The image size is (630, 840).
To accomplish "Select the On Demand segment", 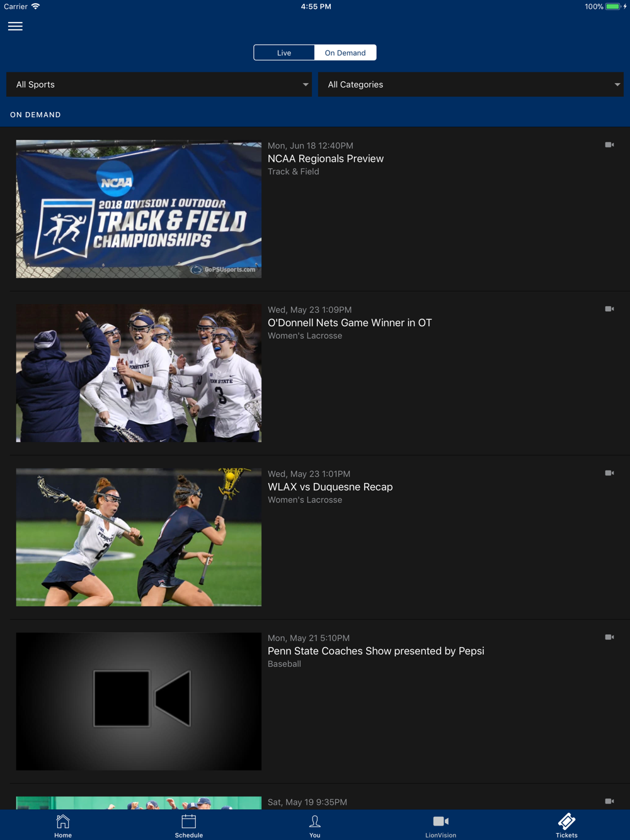I will (345, 53).
